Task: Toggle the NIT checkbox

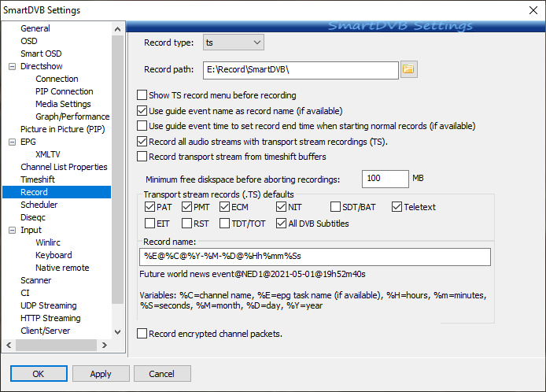Action: pyautogui.click(x=281, y=207)
